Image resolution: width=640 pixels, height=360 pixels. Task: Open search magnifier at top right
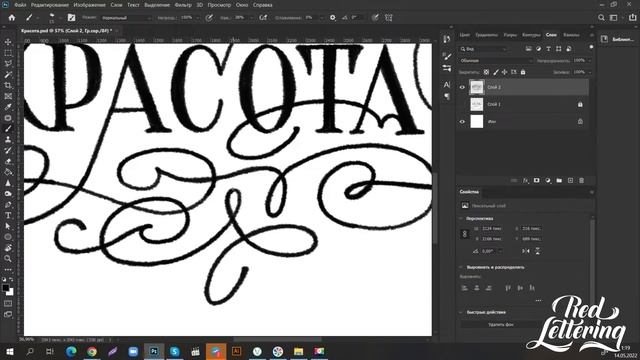601,18
